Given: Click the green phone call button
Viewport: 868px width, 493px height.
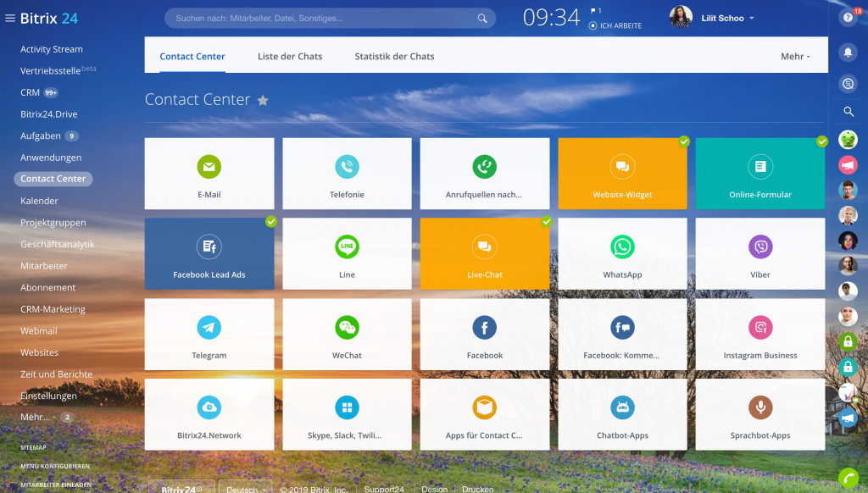Looking at the screenshot, I should pos(848,478).
